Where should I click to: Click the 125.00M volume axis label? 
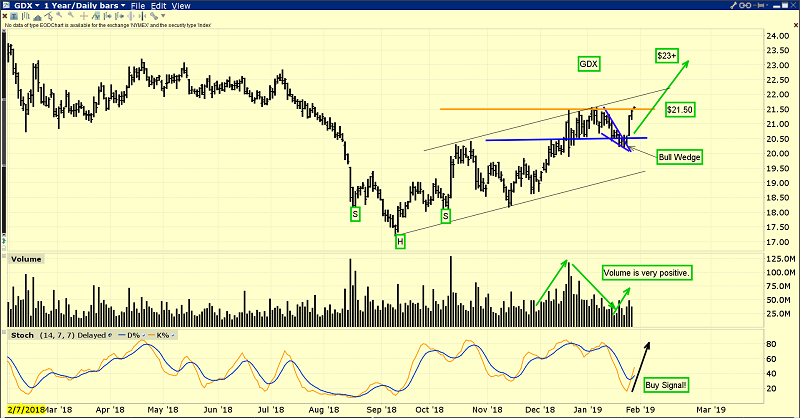[781, 259]
